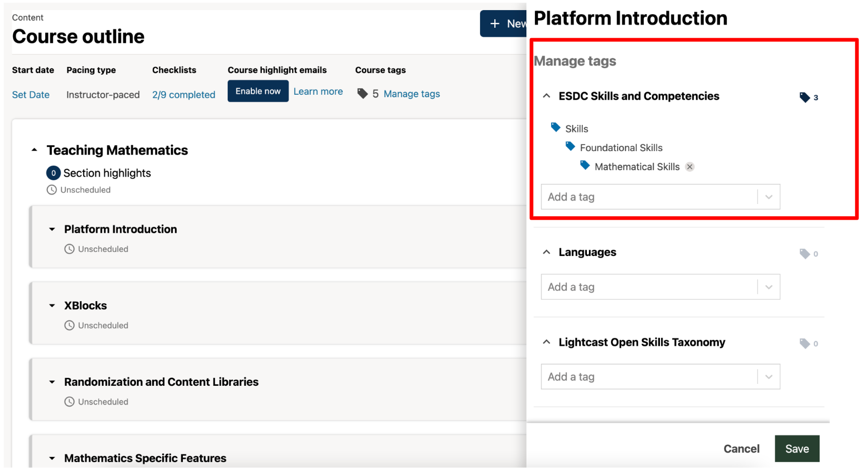Click the Section highlights count badge
Screen dimensions: 868x475
[x=53, y=173]
